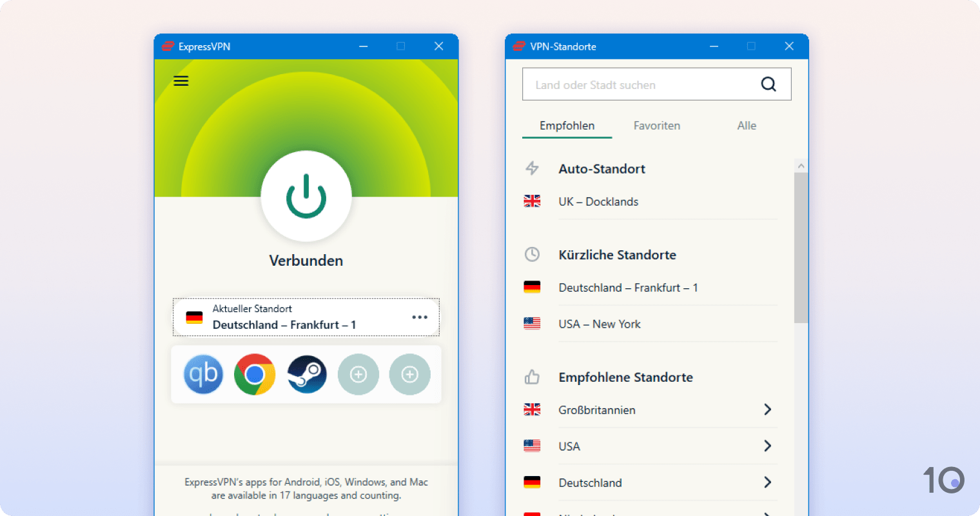Reconnect to USA – New York recent location

pyautogui.click(x=600, y=324)
